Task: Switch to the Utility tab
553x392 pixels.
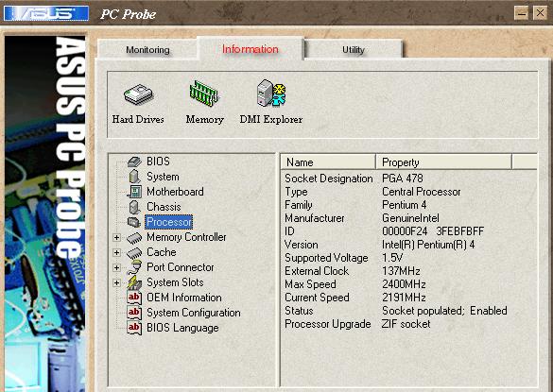Action: 353,50
